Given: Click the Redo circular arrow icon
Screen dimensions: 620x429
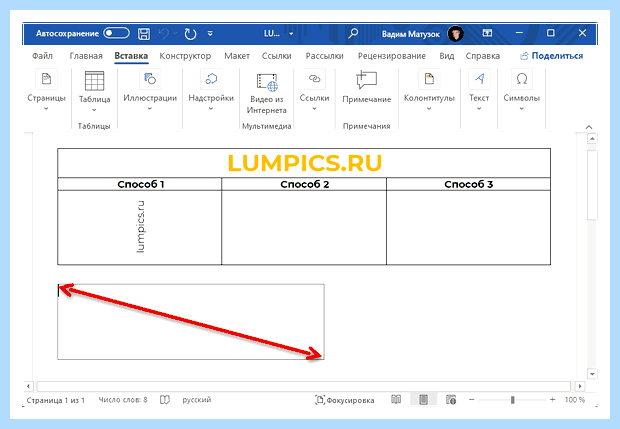Looking at the screenshot, I should [x=190, y=34].
